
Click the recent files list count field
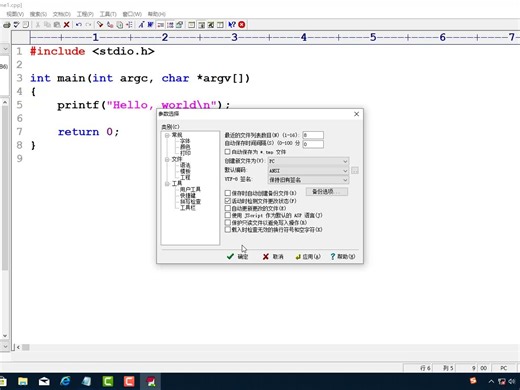pos(313,135)
